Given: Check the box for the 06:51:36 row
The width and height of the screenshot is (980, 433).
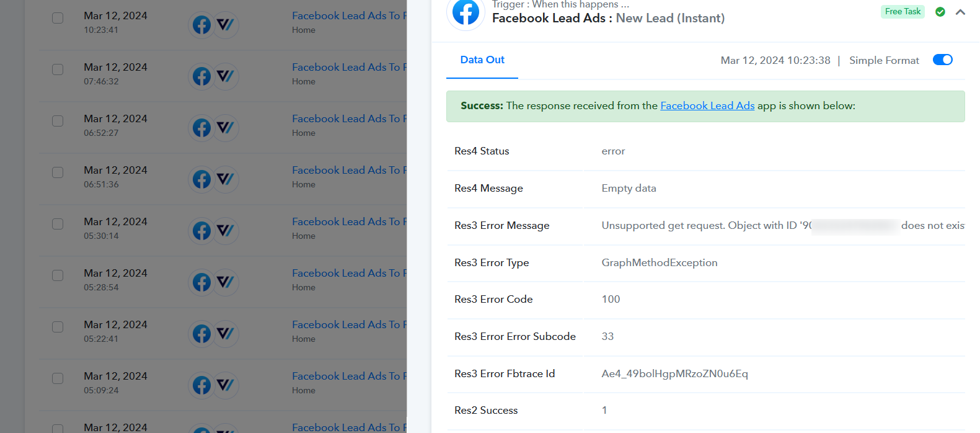Looking at the screenshot, I should [58, 172].
